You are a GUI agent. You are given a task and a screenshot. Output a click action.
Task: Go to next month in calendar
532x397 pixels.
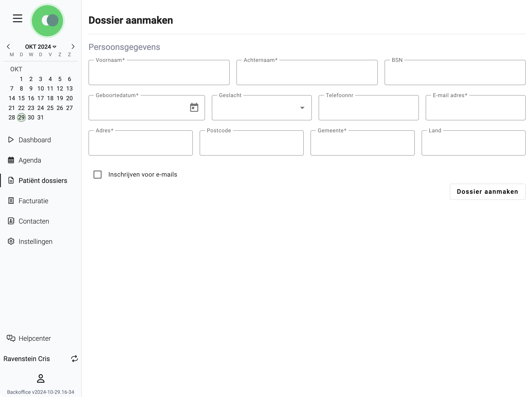click(73, 47)
